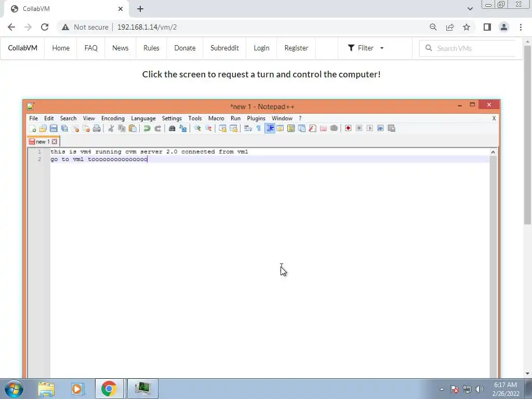Image resolution: width=532 pixels, height=399 pixels.
Task: Open the Donate link
Action: pyautogui.click(x=185, y=48)
